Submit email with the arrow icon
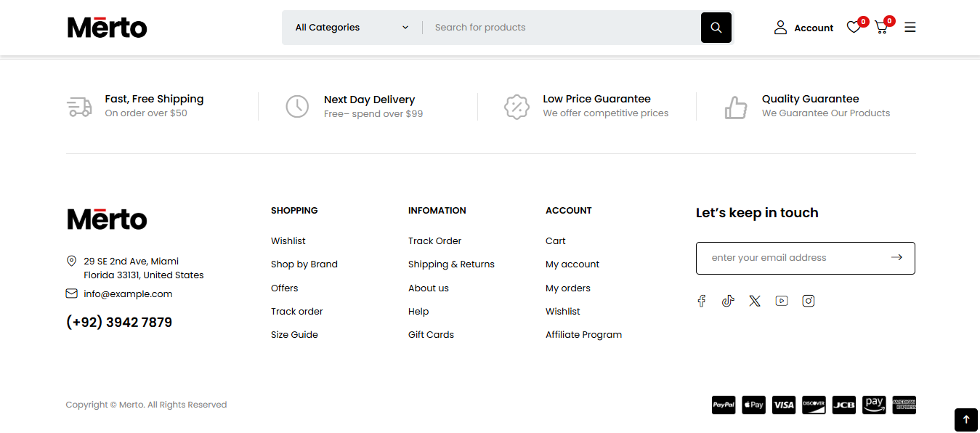The image size is (980, 433). coord(896,257)
